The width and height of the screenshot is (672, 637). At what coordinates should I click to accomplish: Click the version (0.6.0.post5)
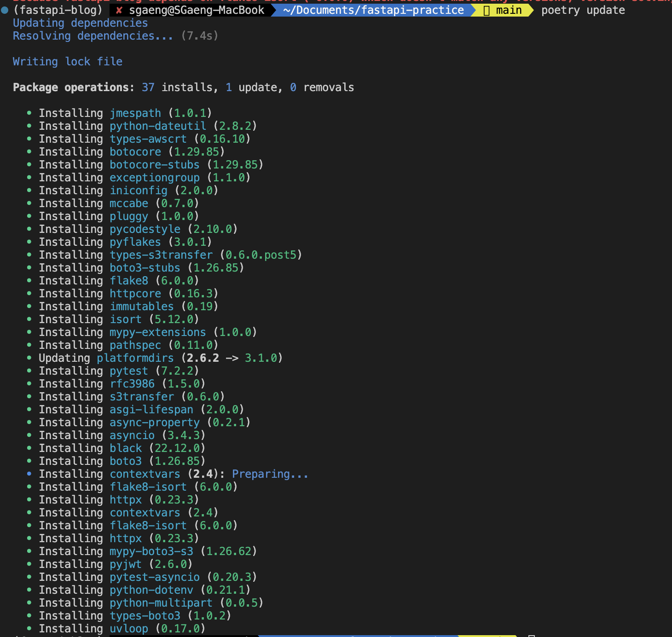261,255
